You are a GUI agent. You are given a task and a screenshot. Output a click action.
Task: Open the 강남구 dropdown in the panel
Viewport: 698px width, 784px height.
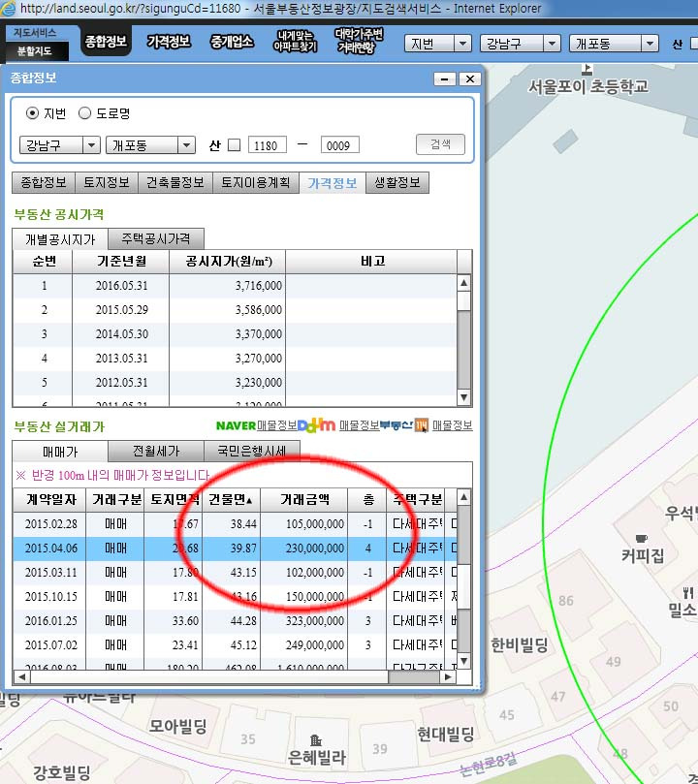click(60, 145)
